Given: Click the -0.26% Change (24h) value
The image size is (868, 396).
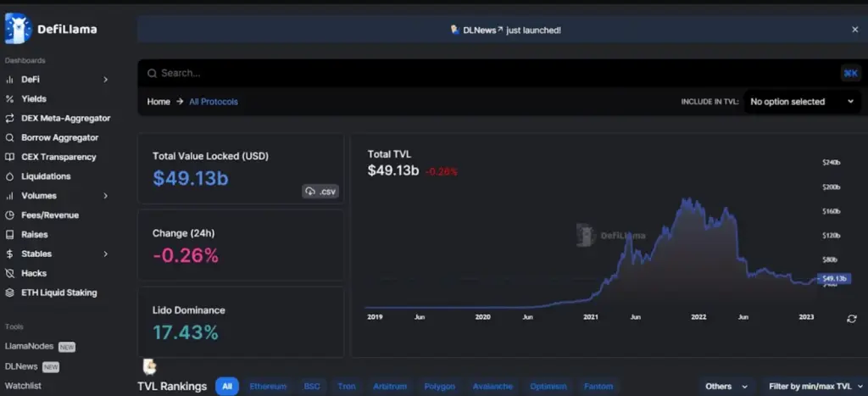Looking at the screenshot, I should (186, 255).
